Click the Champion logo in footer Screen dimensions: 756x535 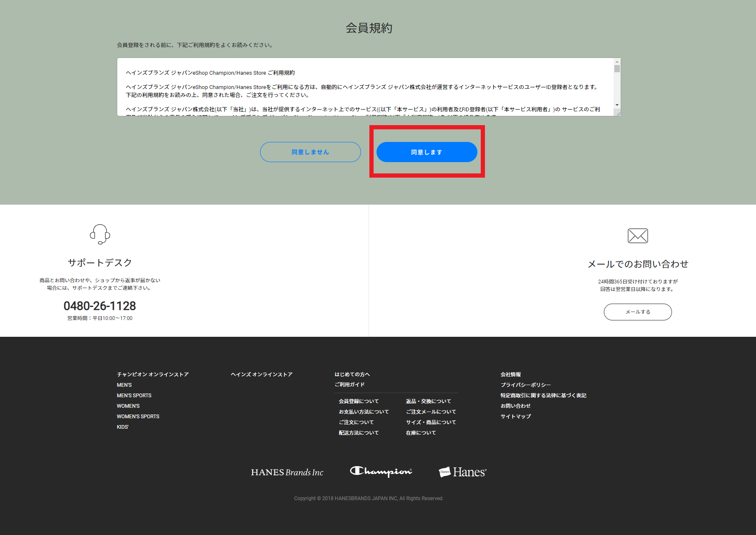click(381, 472)
